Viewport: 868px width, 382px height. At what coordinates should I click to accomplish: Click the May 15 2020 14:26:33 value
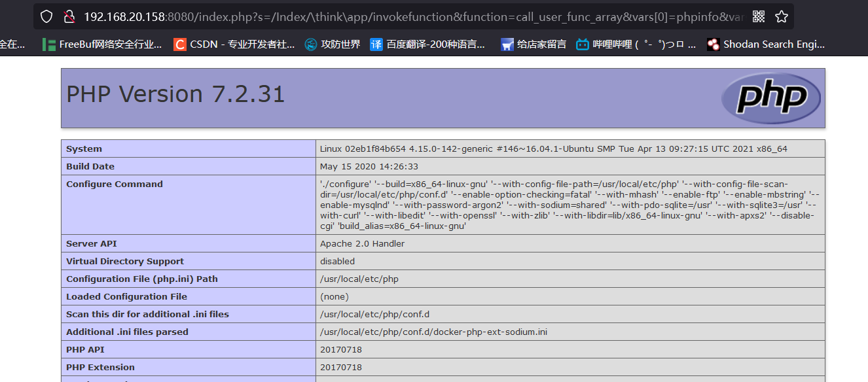(x=369, y=166)
